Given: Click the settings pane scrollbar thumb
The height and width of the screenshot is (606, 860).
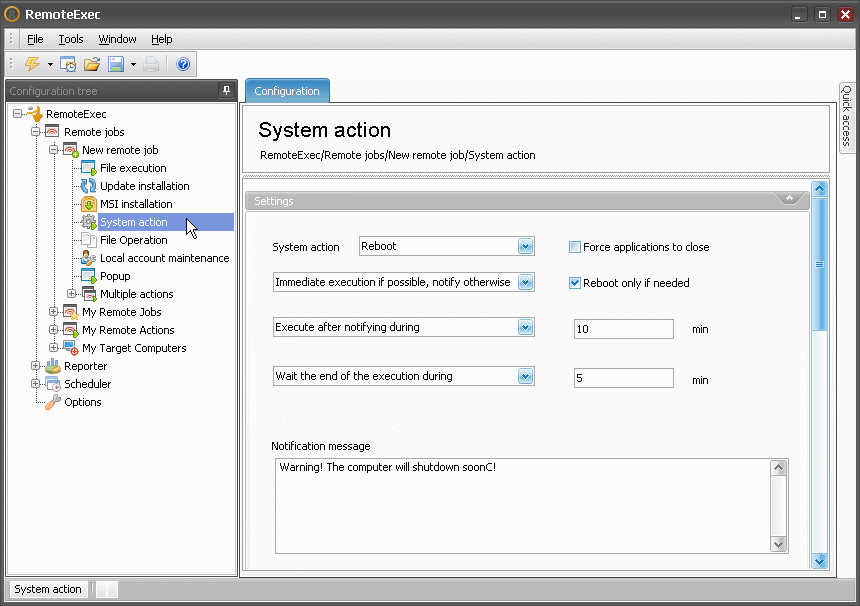Looking at the screenshot, I should pos(819,264).
